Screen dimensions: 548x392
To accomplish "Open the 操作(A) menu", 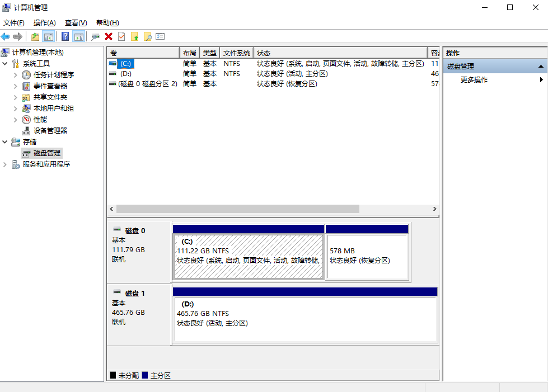I will (x=44, y=23).
